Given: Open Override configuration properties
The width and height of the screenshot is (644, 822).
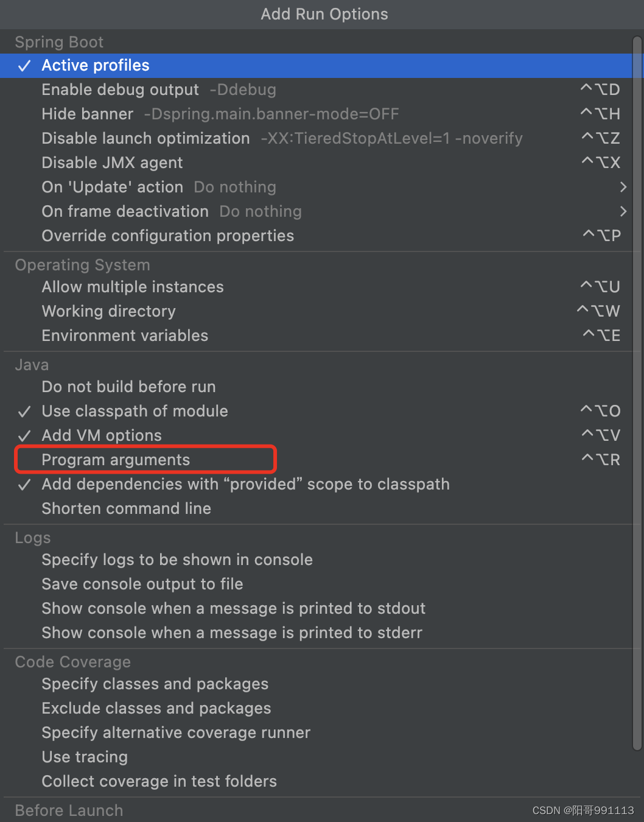Looking at the screenshot, I should pos(318,236).
